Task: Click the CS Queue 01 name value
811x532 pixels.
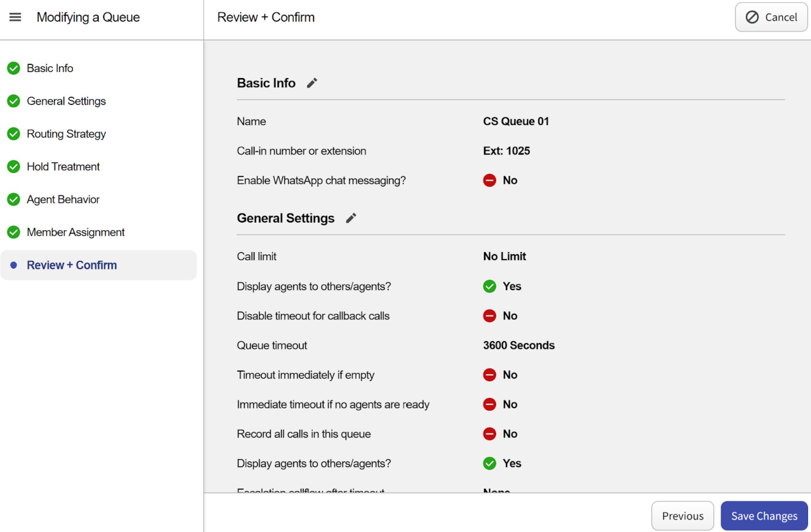Action: pos(516,121)
